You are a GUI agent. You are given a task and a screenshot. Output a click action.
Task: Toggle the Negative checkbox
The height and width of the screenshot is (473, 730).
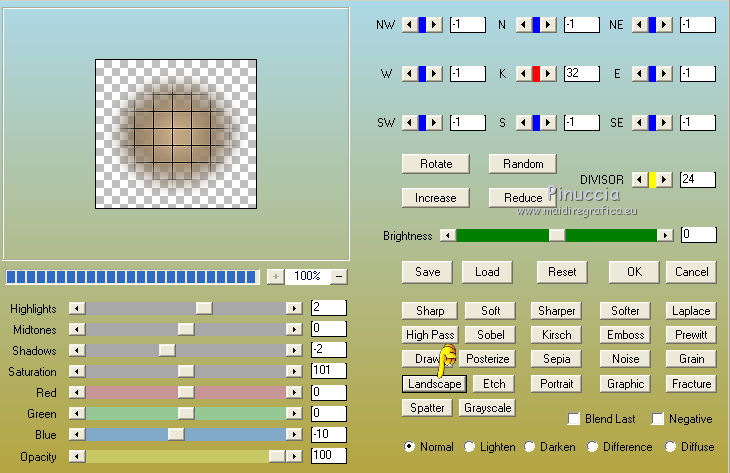(659, 419)
